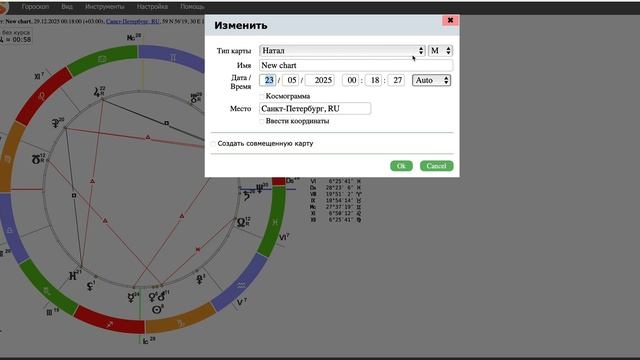Click the day field showing 23
The height and width of the screenshot is (360, 640).
[x=268, y=80]
